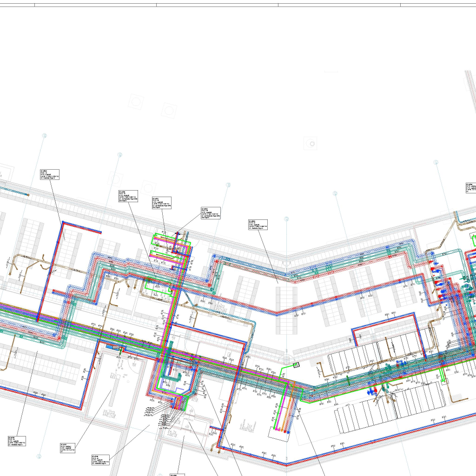Select the grid axis bubble above the wall's V-corner

click(286, 219)
